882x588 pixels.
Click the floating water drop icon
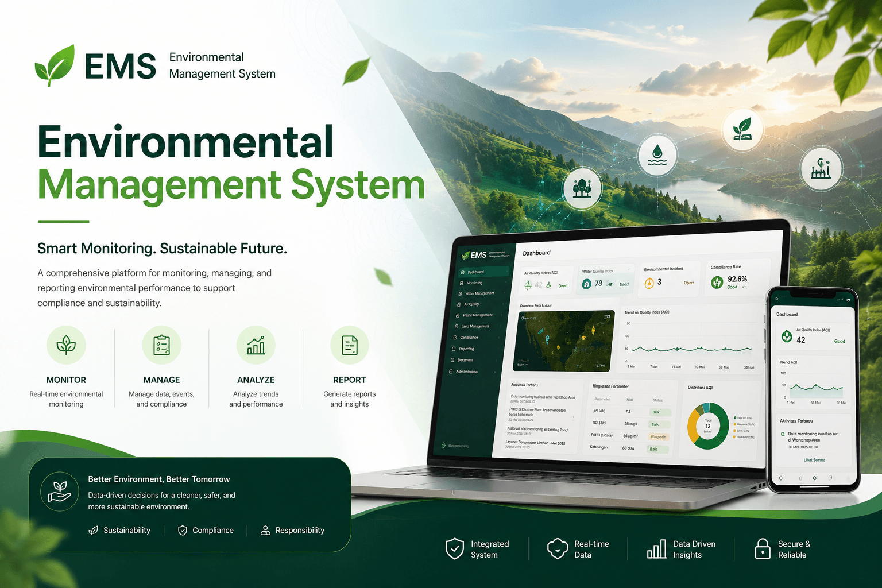tap(657, 155)
